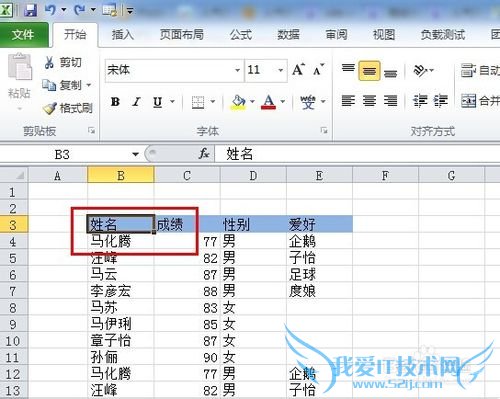Apply cell borders icon
Image resolution: width=500 pixels, height=399 pixels.
(x=198, y=102)
